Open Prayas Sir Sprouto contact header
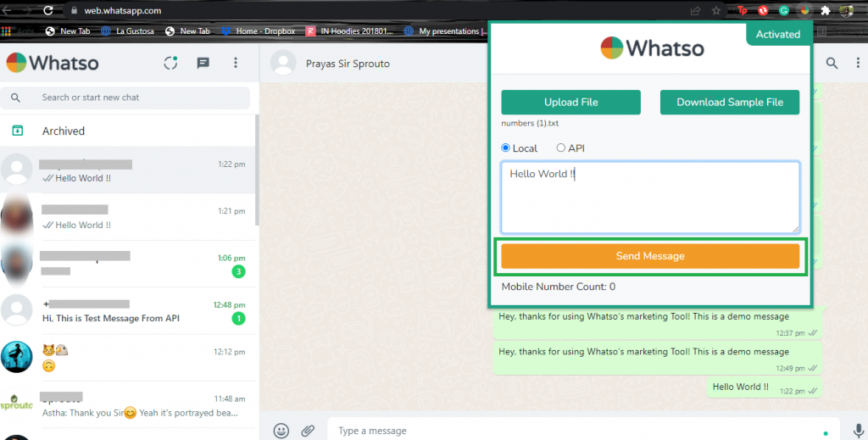Screen dimensions: 868x440 348,64
